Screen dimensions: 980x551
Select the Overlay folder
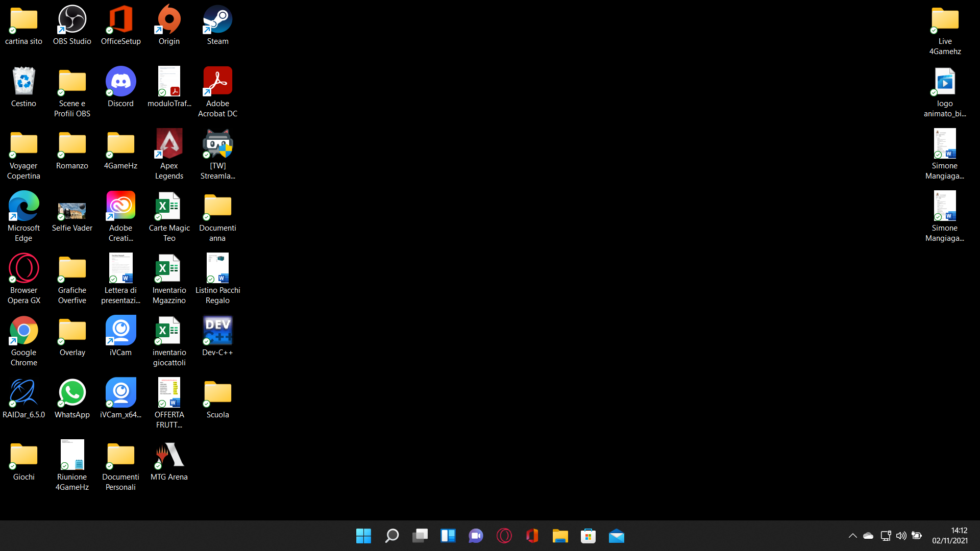(72, 337)
